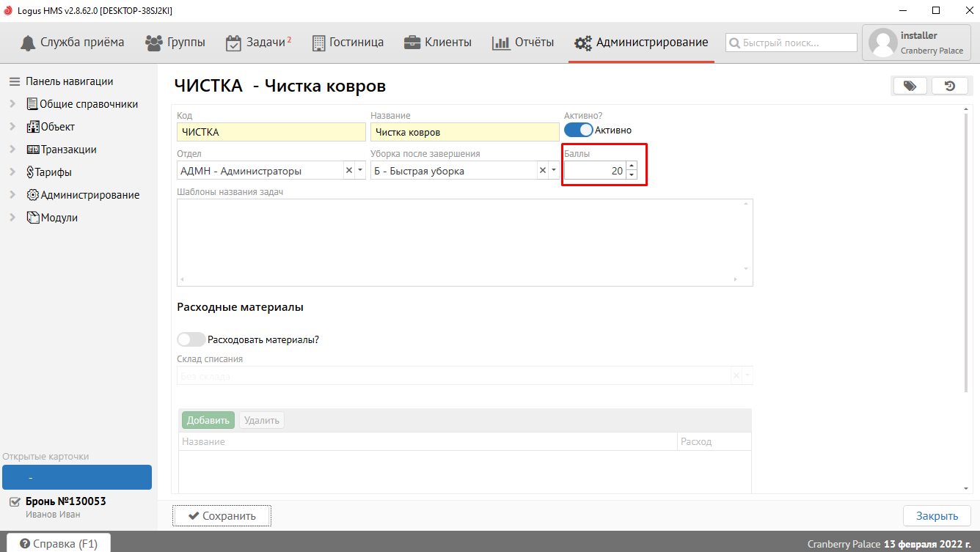Toggle the Активно switch off
980x552 pixels.
[578, 130]
